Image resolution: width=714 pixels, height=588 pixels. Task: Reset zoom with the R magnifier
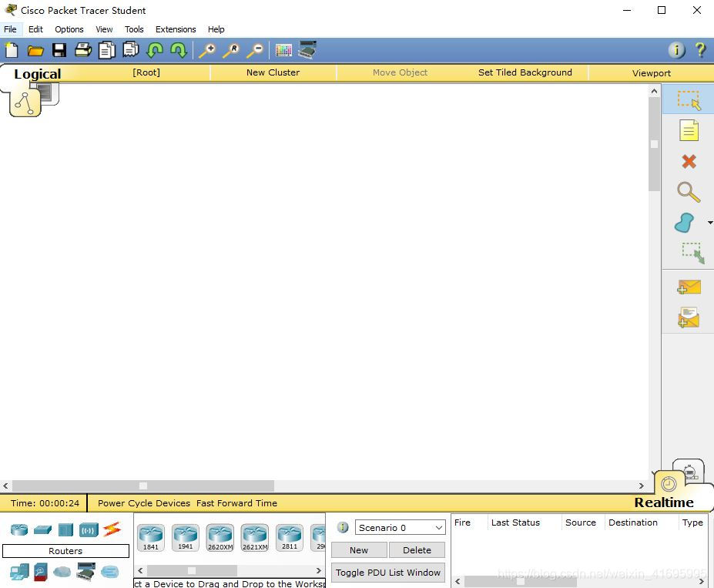231,50
